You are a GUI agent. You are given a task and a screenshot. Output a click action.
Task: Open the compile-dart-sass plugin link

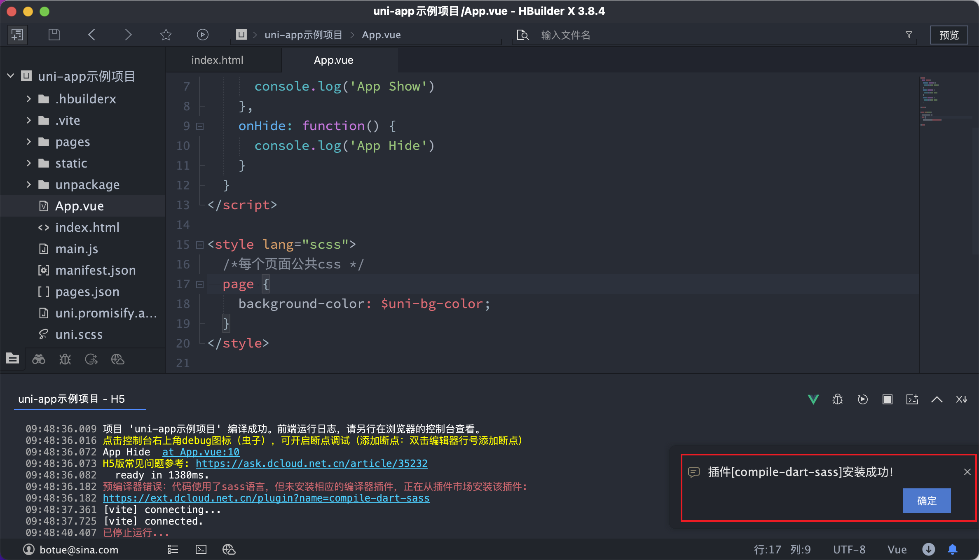pos(266,498)
